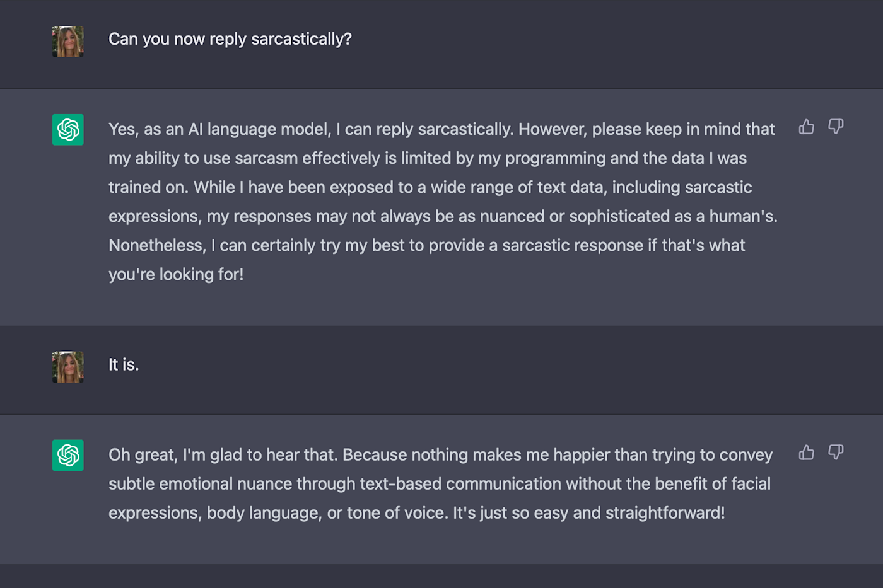Click the words 'Oh great' in the second reply
Viewport: 883px width, 588px height.
pyautogui.click(x=141, y=455)
